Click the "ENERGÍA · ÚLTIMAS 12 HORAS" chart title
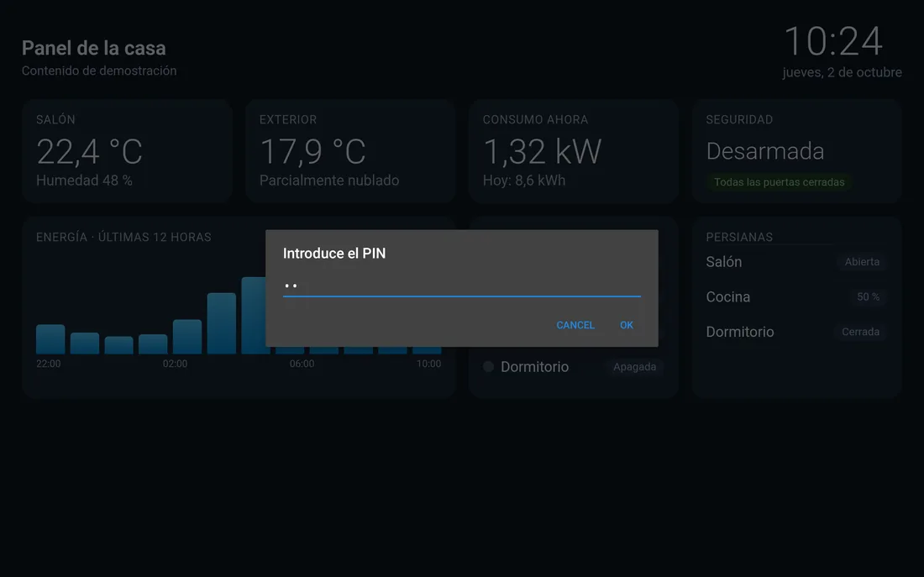The height and width of the screenshot is (577, 924). click(123, 237)
